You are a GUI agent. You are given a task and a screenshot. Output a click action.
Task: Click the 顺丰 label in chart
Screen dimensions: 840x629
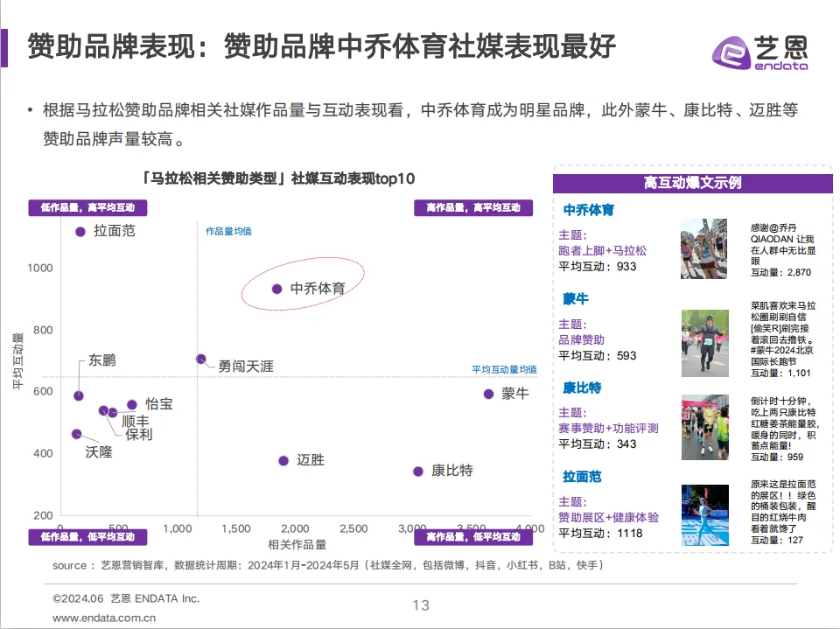136,421
